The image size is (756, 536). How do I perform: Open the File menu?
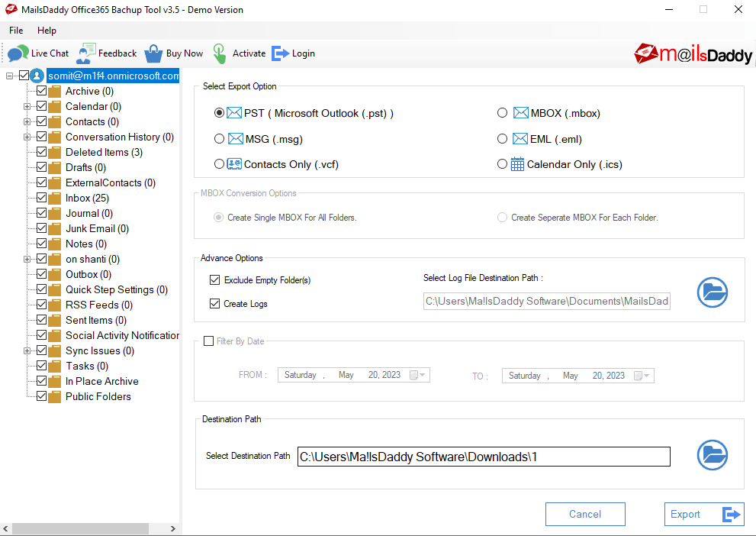click(x=16, y=31)
